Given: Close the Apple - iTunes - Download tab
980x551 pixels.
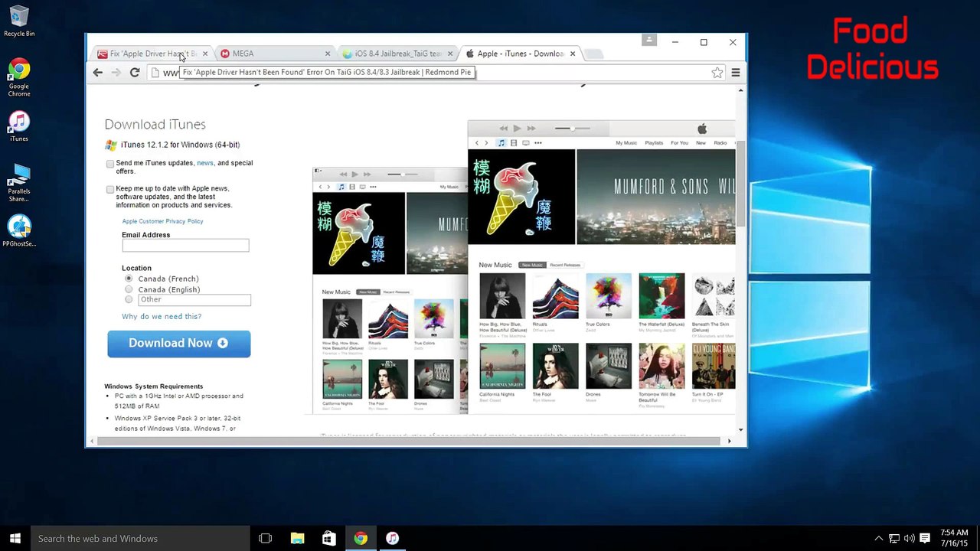Looking at the screenshot, I should [x=572, y=54].
